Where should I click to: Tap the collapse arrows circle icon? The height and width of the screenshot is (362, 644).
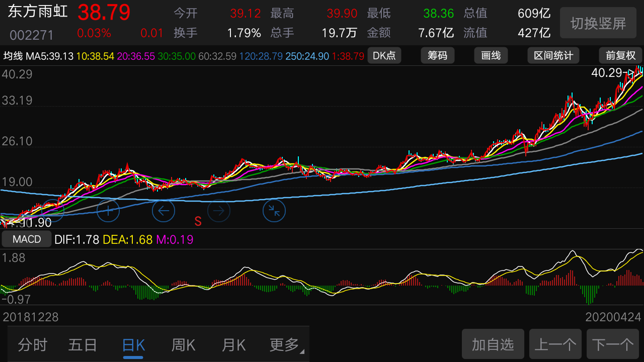[x=274, y=211]
